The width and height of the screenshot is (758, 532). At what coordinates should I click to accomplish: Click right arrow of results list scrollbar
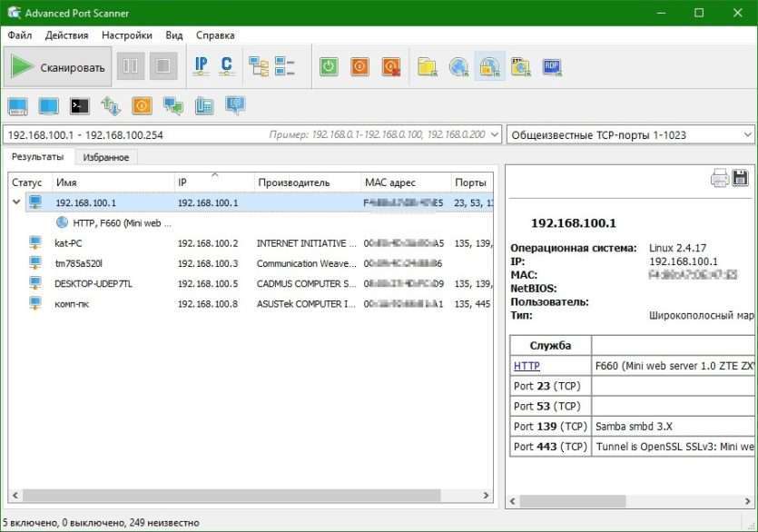click(487, 496)
